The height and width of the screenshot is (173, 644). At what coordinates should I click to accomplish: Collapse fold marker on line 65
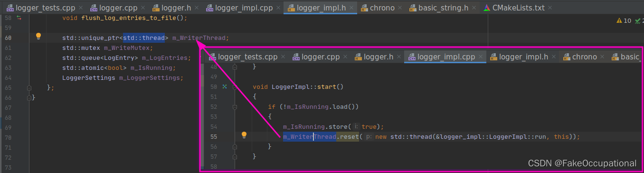[x=28, y=88]
